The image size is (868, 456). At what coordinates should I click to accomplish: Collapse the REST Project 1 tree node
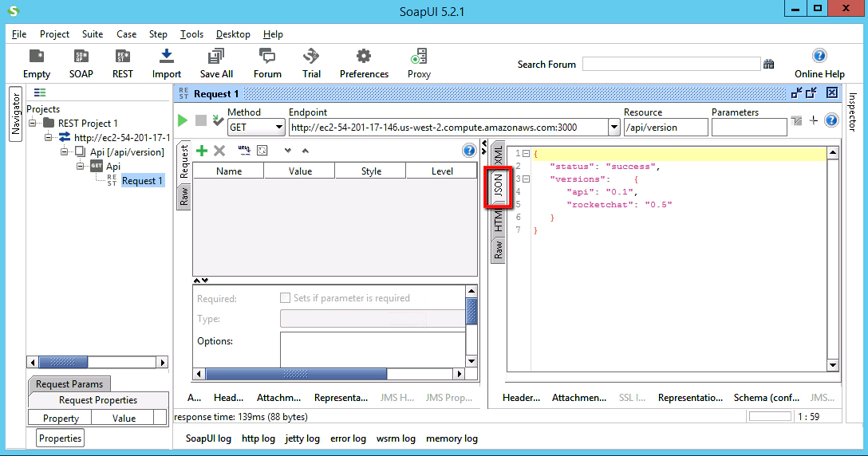pos(32,123)
